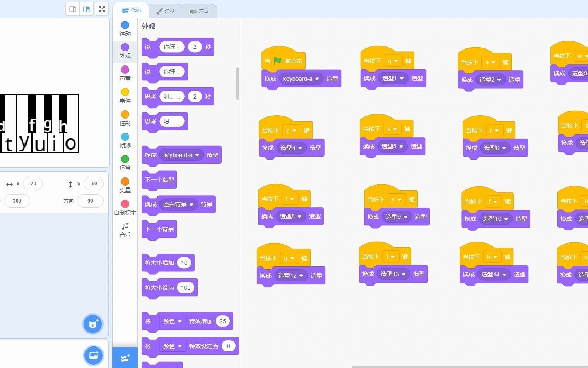Viewport: 588px width, 368px height.
Task: Click the choose a backdrop button
Action: click(94, 355)
